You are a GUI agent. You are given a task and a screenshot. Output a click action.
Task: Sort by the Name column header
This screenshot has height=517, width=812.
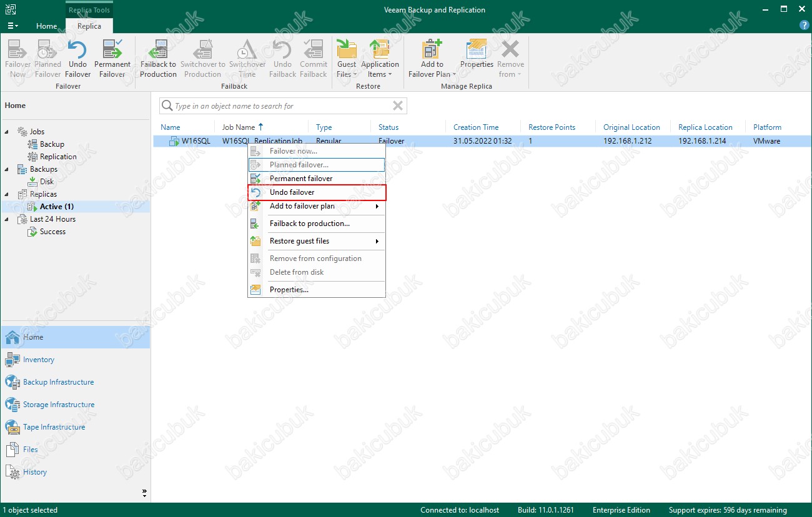click(x=170, y=127)
